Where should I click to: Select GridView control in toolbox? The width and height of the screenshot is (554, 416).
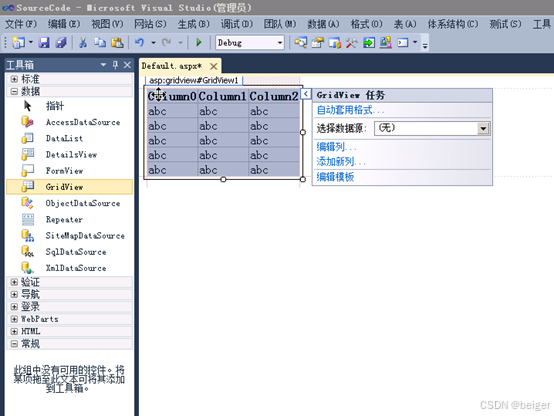pyautogui.click(x=70, y=187)
